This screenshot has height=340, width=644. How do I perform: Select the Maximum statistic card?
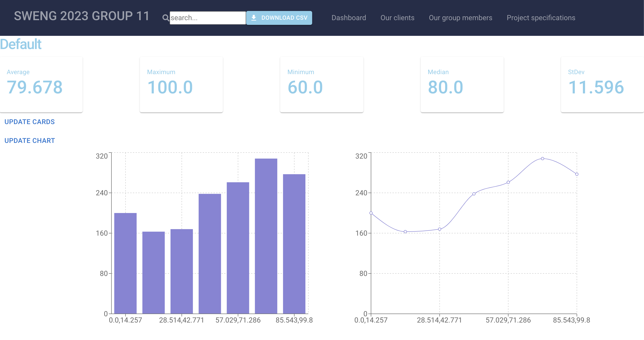pyautogui.click(x=181, y=85)
